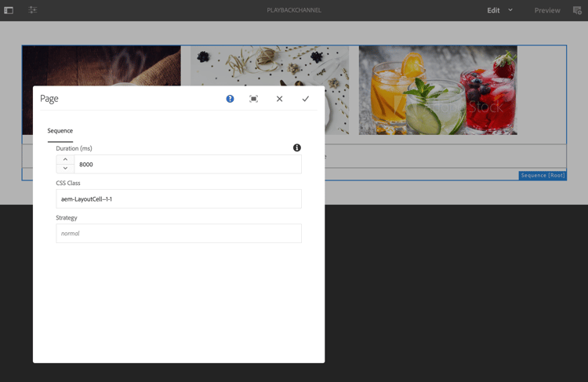The image size is (588, 382).
Task: Click the Sequence [Root] label
Action: (543, 175)
